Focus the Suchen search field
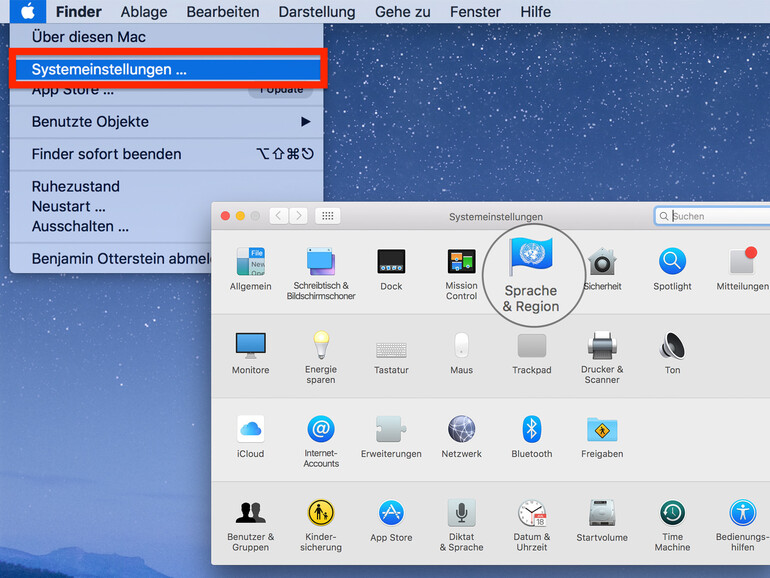 pos(712,216)
